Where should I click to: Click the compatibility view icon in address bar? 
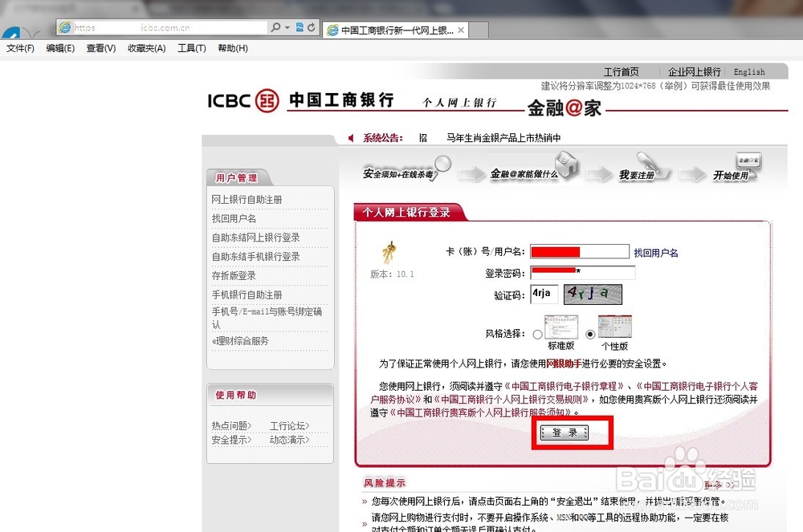point(300,27)
